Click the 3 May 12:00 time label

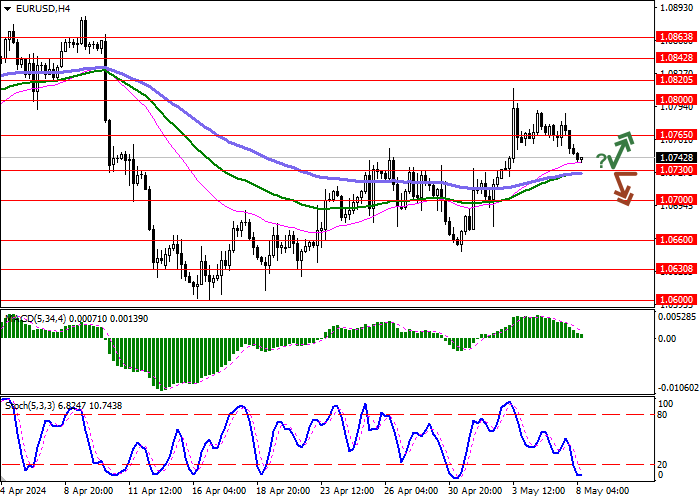538,491
